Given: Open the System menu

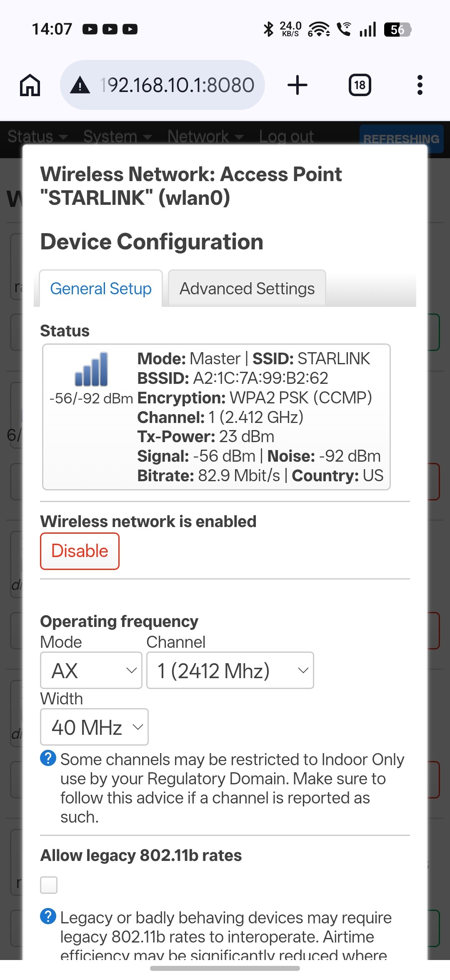Looking at the screenshot, I should [x=117, y=137].
